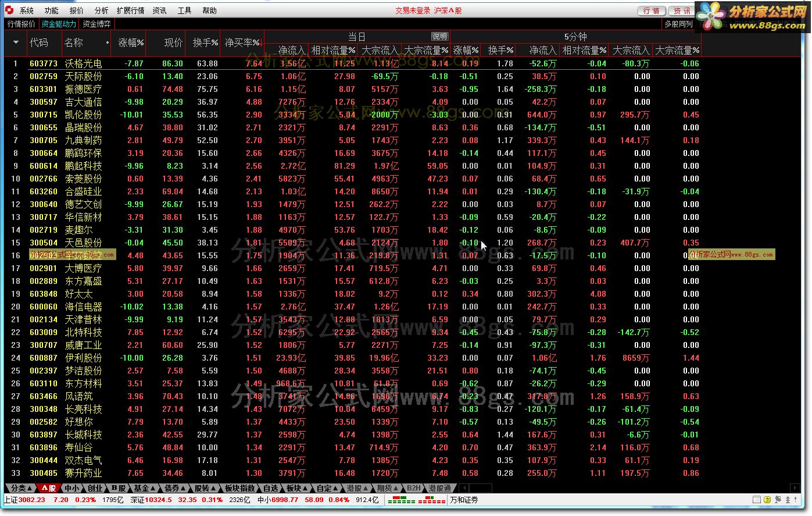Open the column header dropdown triangle
The image size is (812, 516).
[15, 43]
